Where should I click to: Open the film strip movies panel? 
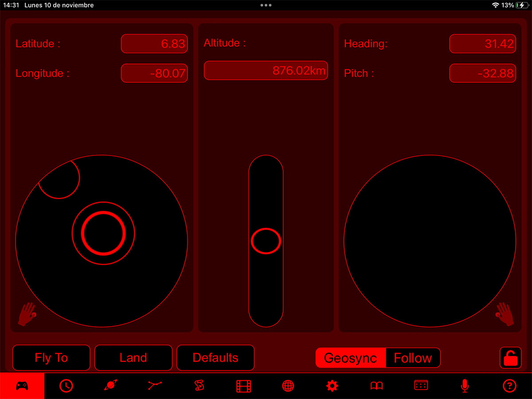[x=243, y=386]
